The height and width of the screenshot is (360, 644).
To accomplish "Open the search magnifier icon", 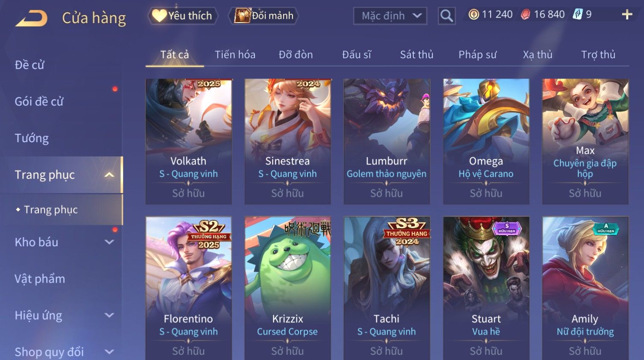I will point(447,16).
